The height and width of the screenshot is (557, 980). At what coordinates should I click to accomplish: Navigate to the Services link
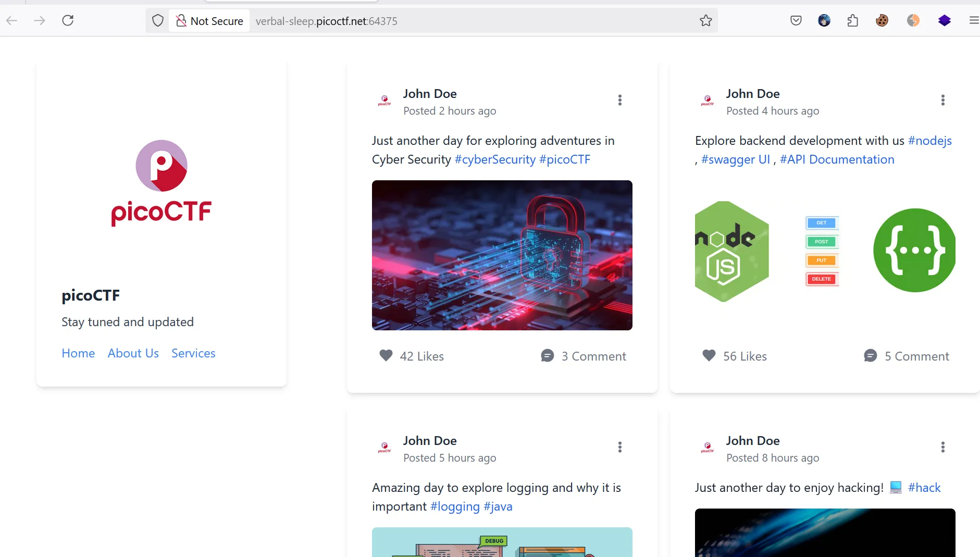point(193,353)
